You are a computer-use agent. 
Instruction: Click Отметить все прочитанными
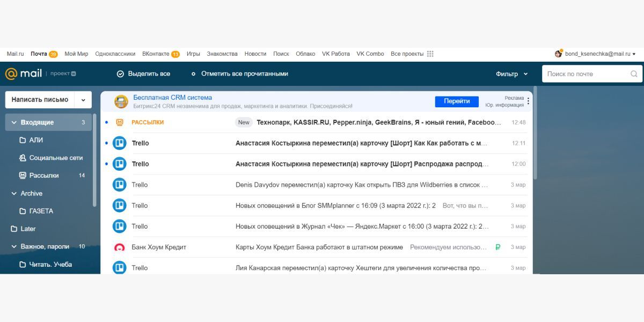pyautogui.click(x=245, y=74)
